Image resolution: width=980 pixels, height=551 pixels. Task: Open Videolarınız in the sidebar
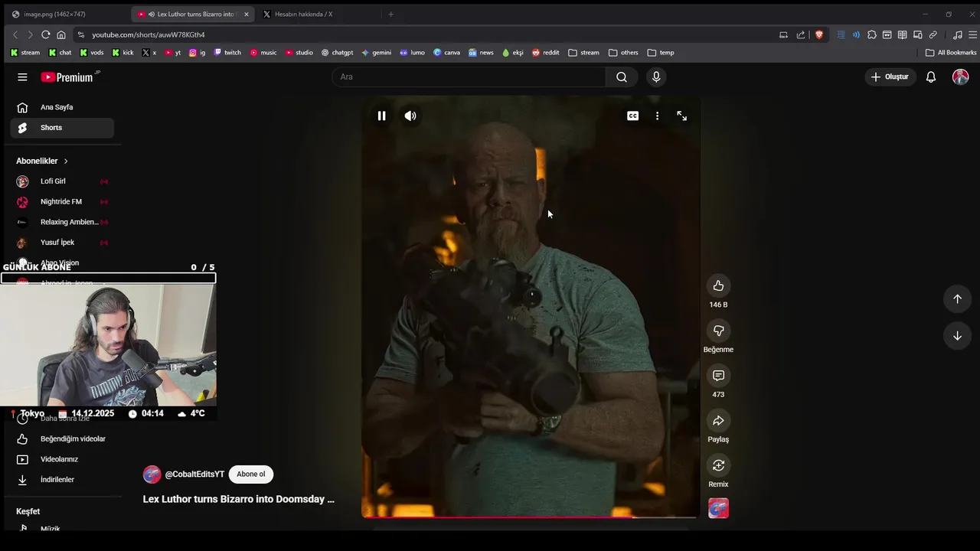tap(62, 459)
